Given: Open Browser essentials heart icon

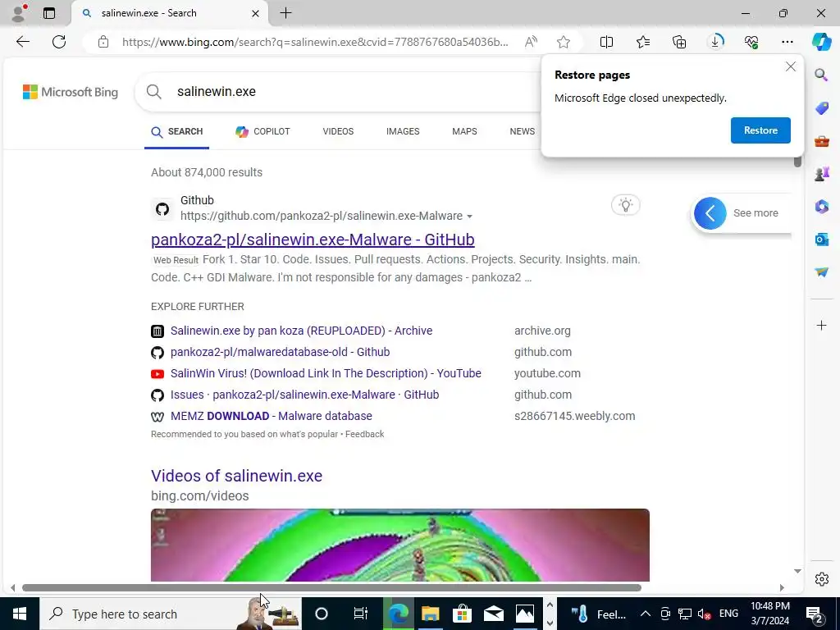Looking at the screenshot, I should coord(751,42).
